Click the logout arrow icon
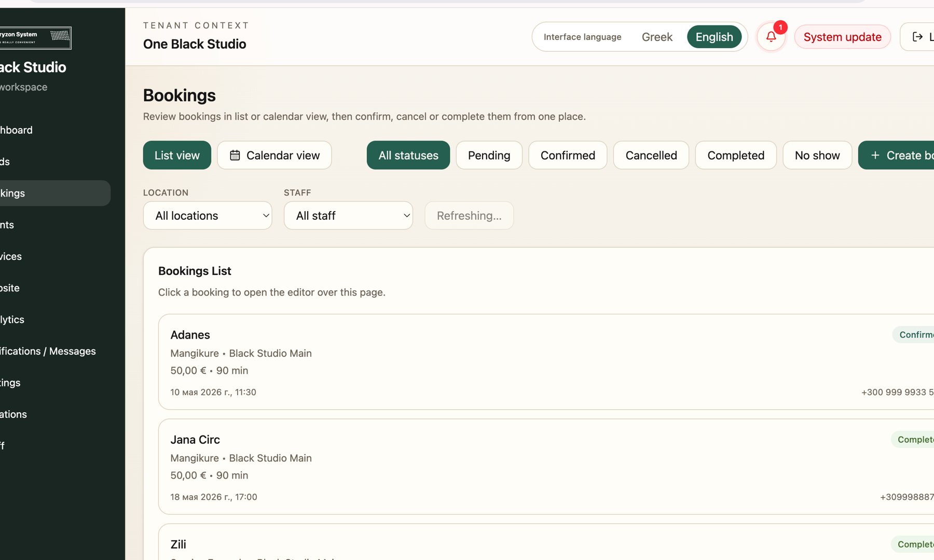 point(917,37)
